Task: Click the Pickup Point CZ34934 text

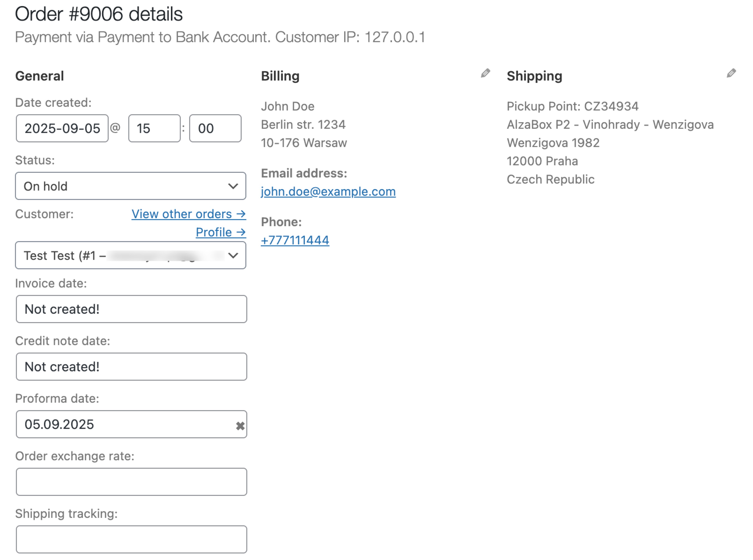Action: click(572, 107)
